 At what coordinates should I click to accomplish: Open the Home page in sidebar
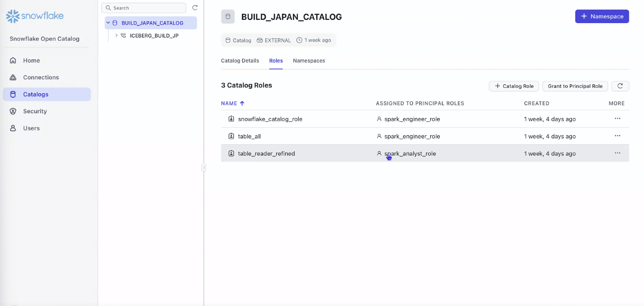pos(47,61)
